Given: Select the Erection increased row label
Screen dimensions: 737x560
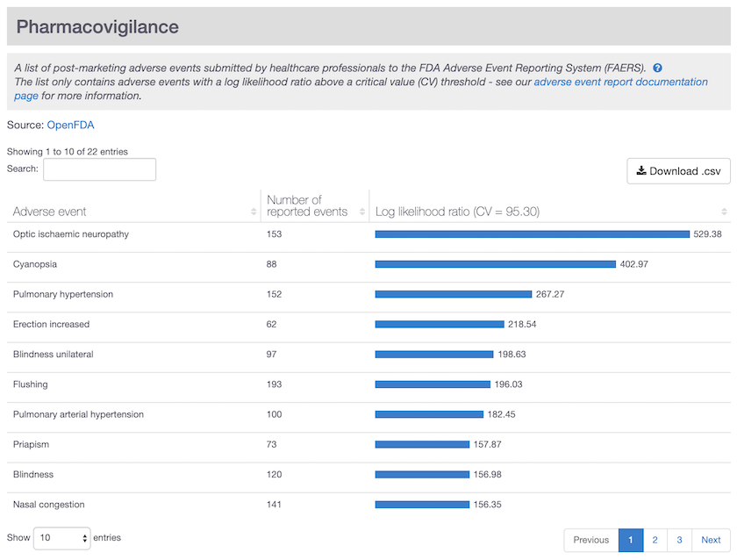Looking at the screenshot, I should coord(51,325).
